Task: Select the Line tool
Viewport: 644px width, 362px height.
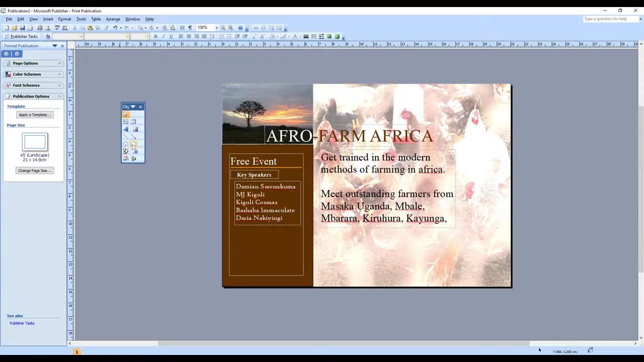Action: (126, 137)
